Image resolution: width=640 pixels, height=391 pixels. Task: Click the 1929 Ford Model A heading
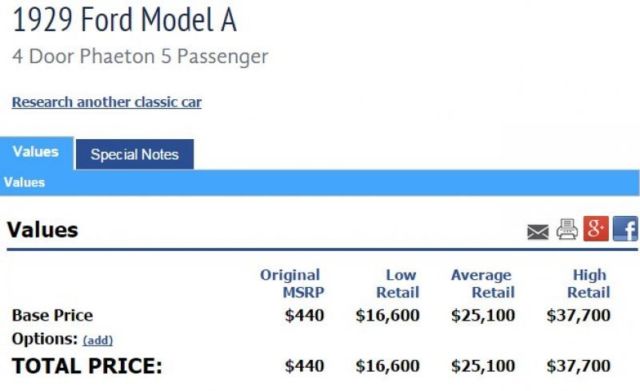pyautogui.click(x=124, y=20)
